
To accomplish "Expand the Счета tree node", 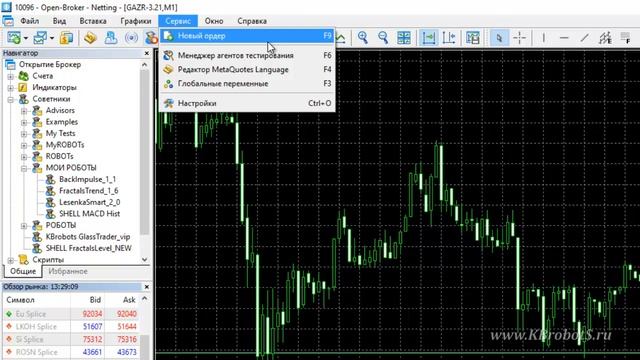I will point(11,76).
